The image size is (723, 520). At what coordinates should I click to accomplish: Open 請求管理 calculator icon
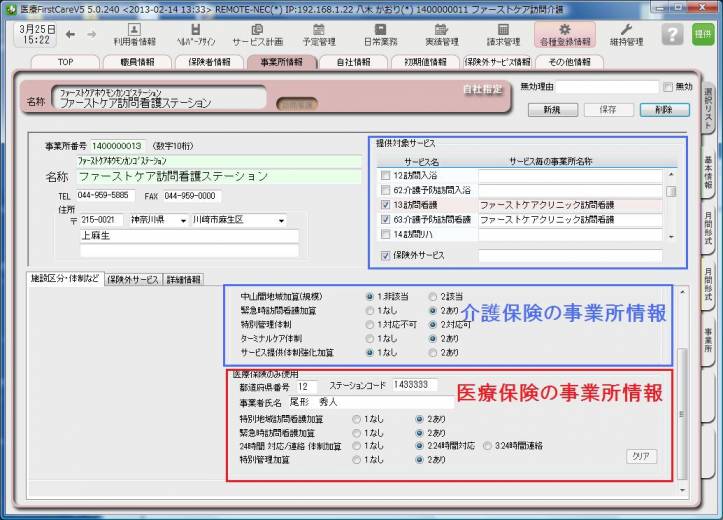coord(503,35)
